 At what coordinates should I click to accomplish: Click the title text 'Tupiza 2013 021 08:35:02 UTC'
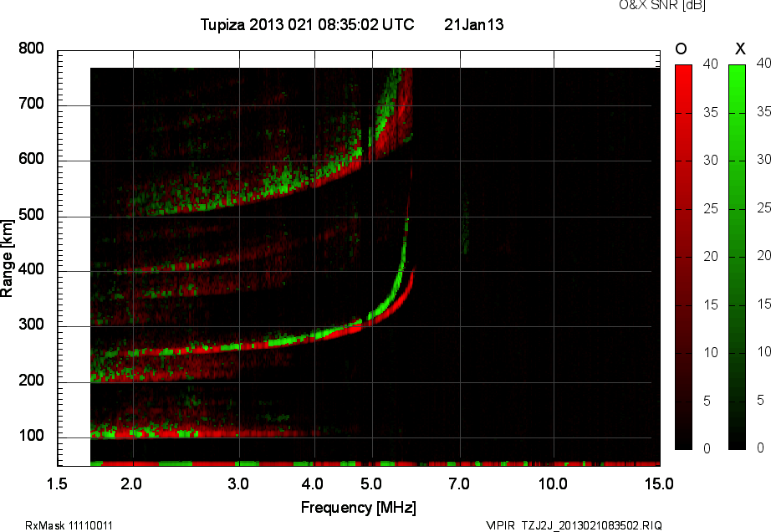(x=308, y=24)
